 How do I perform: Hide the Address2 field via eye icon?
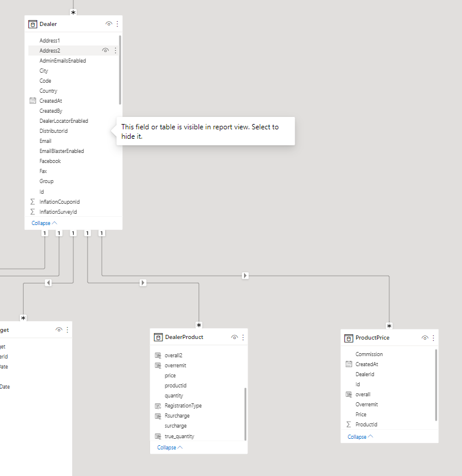click(x=105, y=50)
